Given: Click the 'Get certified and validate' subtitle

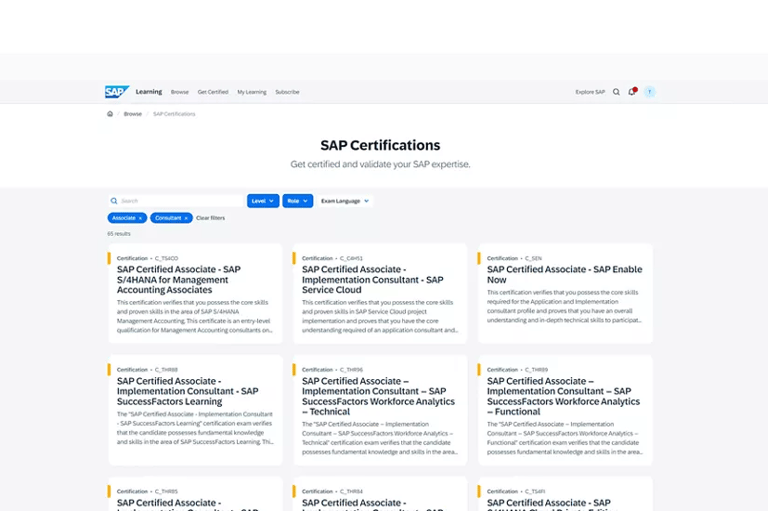Looking at the screenshot, I should (380, 164).
